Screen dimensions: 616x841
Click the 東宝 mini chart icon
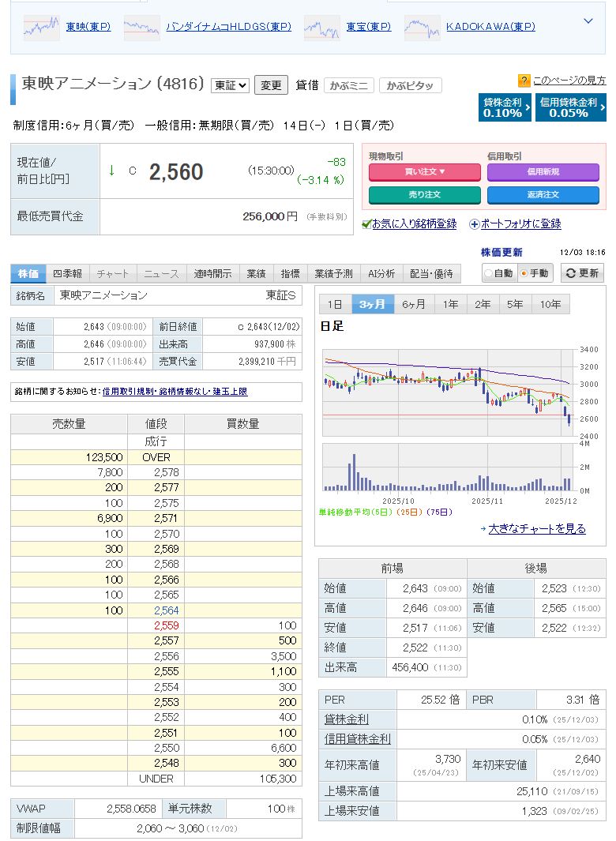(x=321, y=28)
